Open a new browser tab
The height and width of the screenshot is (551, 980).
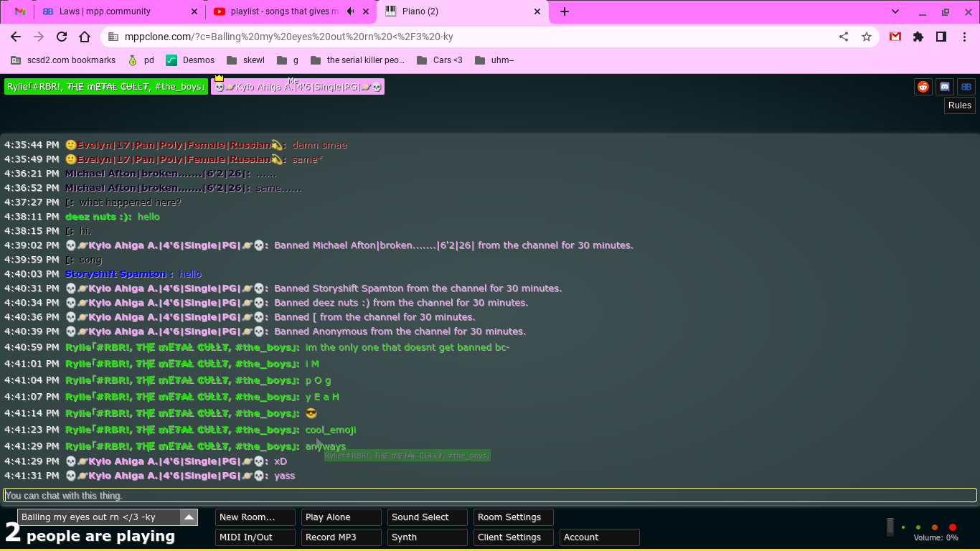click(565, 11)
